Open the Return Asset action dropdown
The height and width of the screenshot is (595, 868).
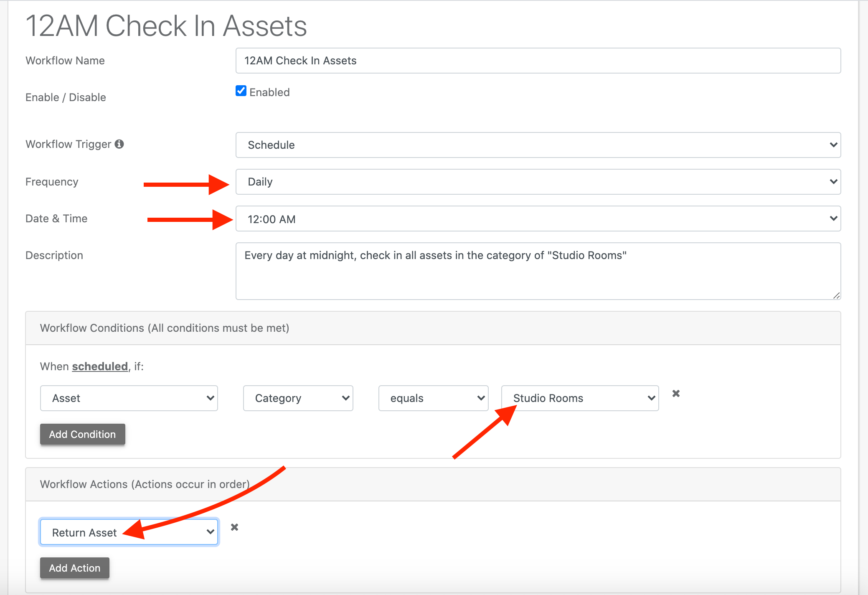[x=129, y=532]
